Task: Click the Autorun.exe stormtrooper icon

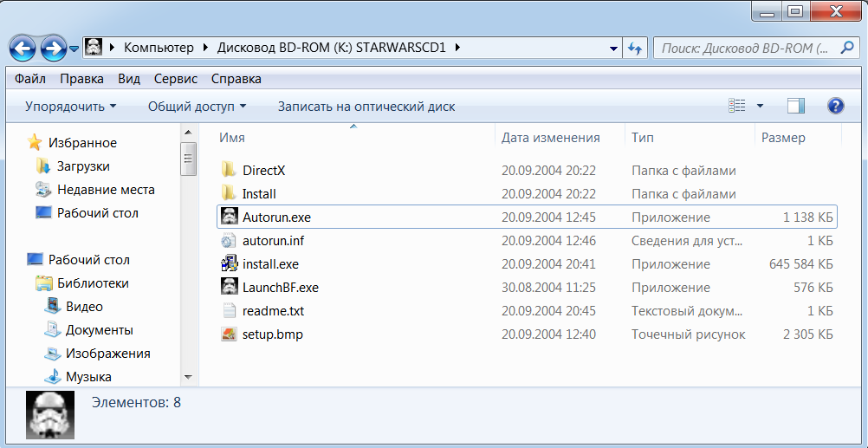Action: pos(229,217)
